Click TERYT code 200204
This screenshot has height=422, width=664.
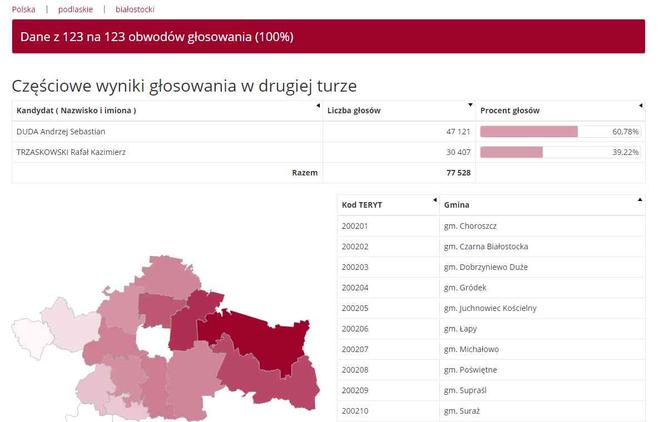[x=355, y=288]
